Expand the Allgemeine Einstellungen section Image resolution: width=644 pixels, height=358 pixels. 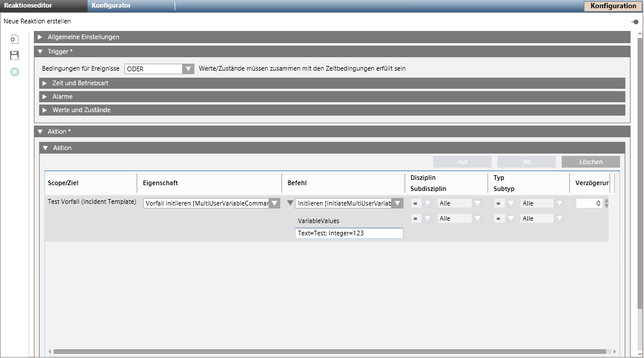pos(40,37)
